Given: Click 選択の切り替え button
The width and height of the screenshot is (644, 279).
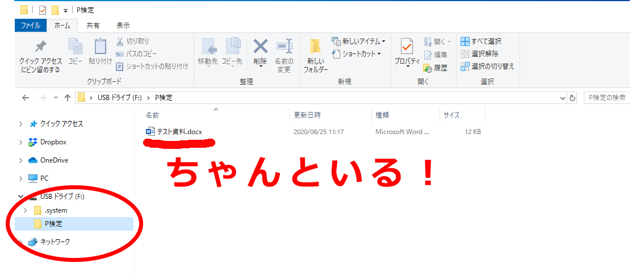Looking at the screenshot, I should pos(487,66).
